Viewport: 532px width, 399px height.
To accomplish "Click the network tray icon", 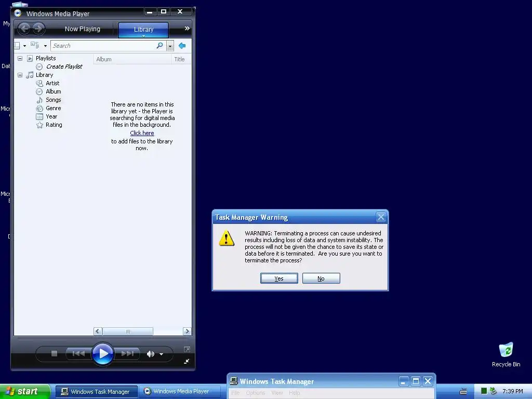I will point(493,391).
